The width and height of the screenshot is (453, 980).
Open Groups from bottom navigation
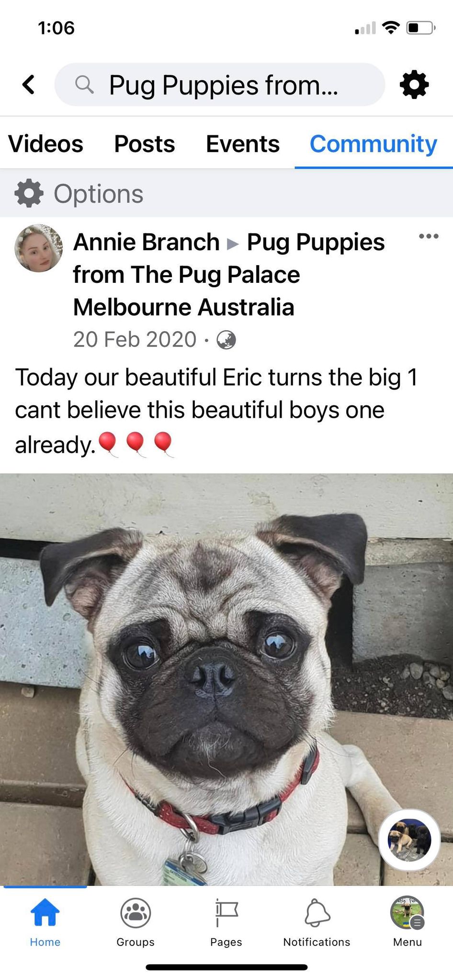(136, 921)
